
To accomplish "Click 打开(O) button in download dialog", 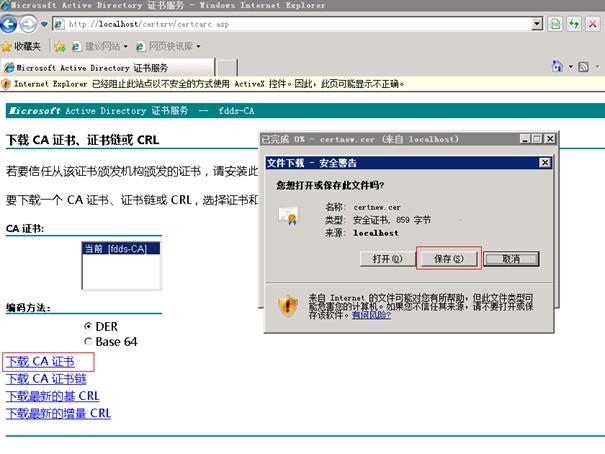I will tap(387, 259).
